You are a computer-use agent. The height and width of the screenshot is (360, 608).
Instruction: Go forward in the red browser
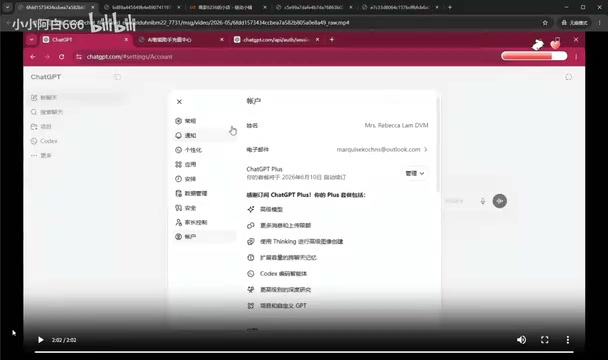pos(47,57)
